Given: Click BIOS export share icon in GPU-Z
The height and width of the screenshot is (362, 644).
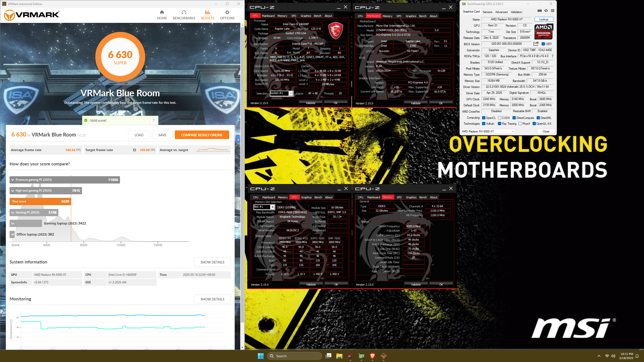Looking at the screenshot, I should coord(536,44).
